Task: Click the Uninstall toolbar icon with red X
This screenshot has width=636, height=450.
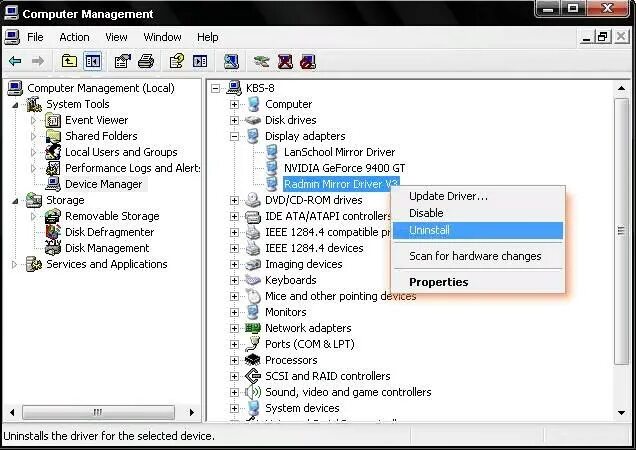Action: tap(285, 62)
